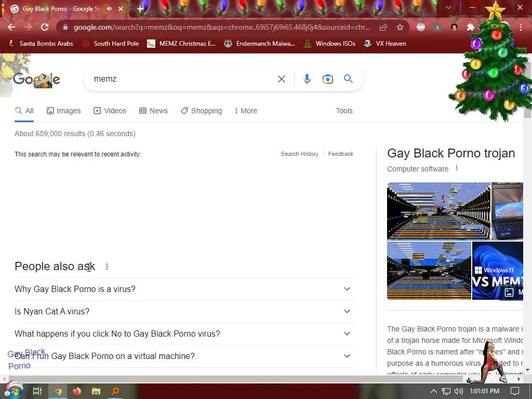Open People also ask options menu

coord(107,267)
